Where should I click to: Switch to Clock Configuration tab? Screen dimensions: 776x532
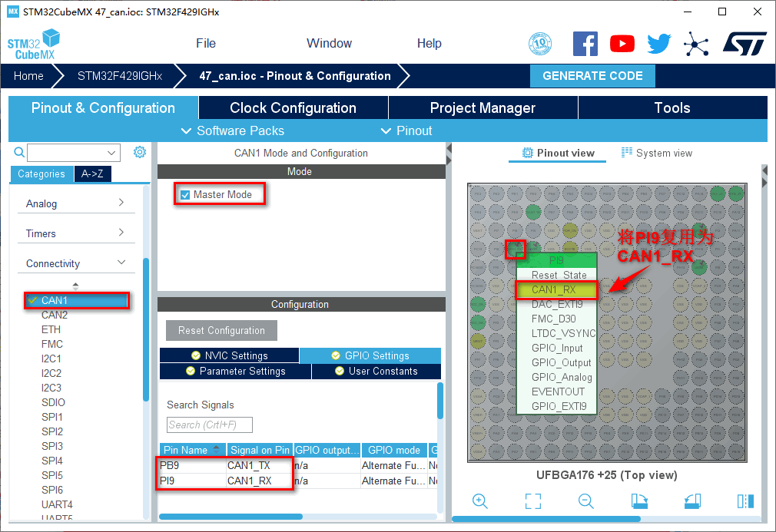293,108
